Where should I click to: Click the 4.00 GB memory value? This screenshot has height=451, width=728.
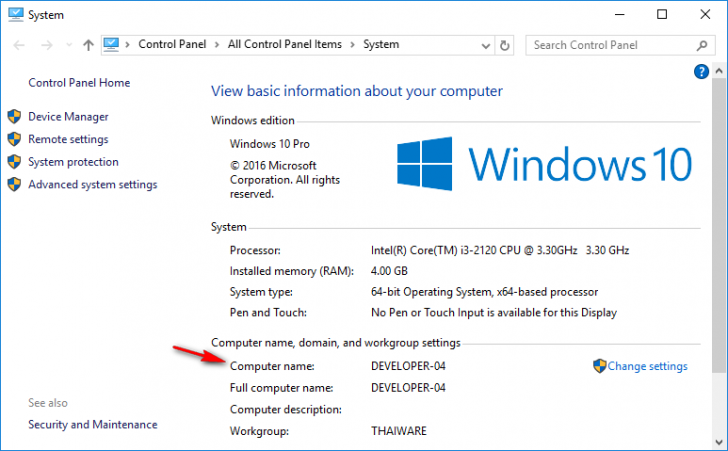389,271
